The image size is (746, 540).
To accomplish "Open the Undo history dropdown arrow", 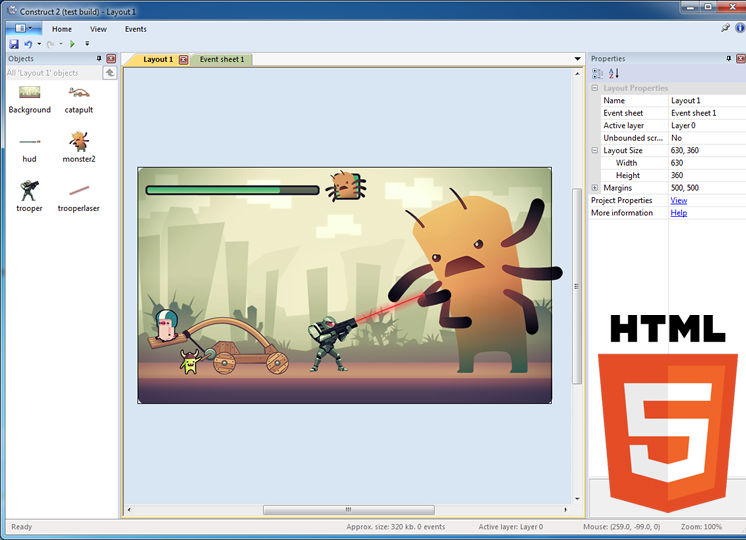I will [x=39, y=44].
